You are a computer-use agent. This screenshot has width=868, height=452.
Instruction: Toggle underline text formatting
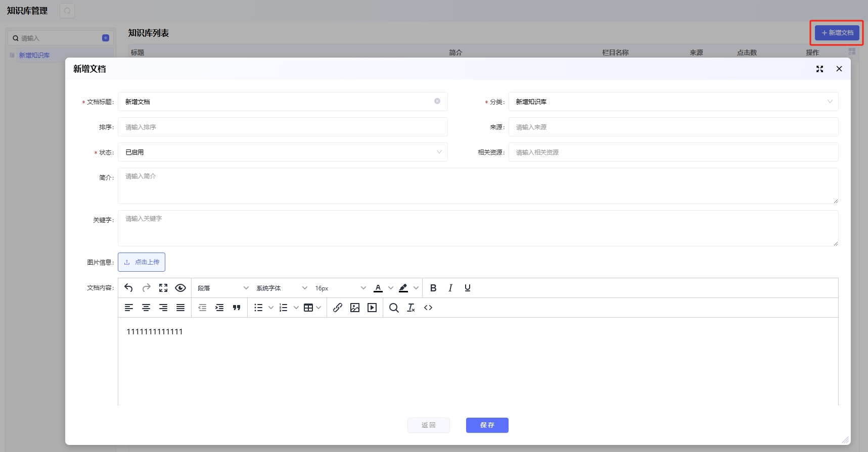pos(468,288)
